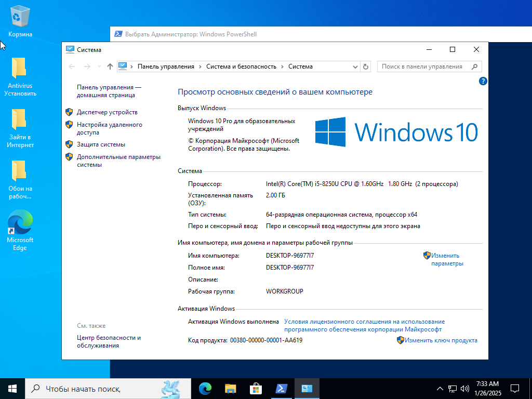This screenshot has height=399, width=532.
Task: Focus the Поиск в панели управления field
Action: coord(422,66)
